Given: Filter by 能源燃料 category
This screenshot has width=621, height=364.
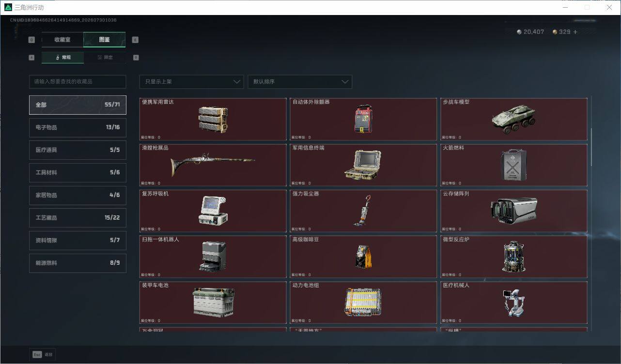Looking at the screenshot, I should coord(78,263).
